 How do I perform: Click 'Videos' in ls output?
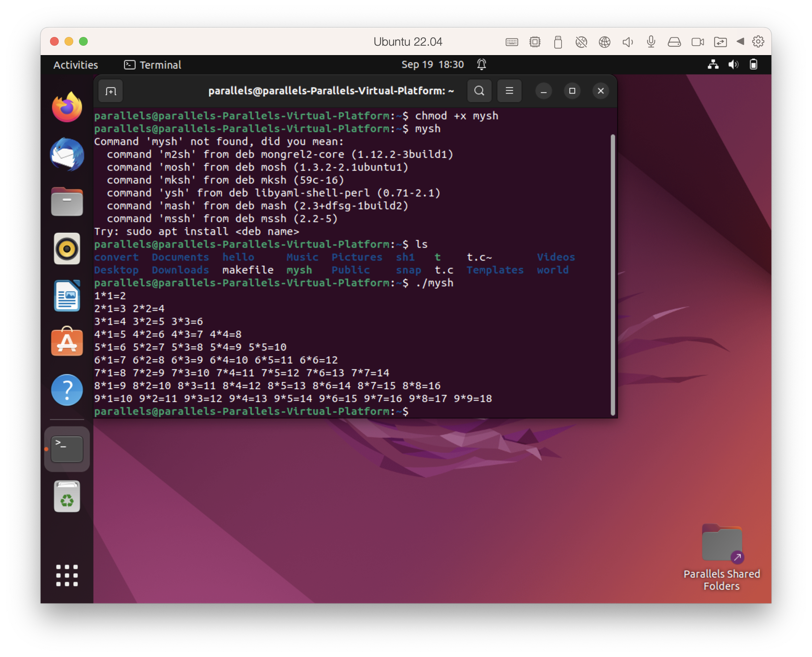tap(556, 257)
